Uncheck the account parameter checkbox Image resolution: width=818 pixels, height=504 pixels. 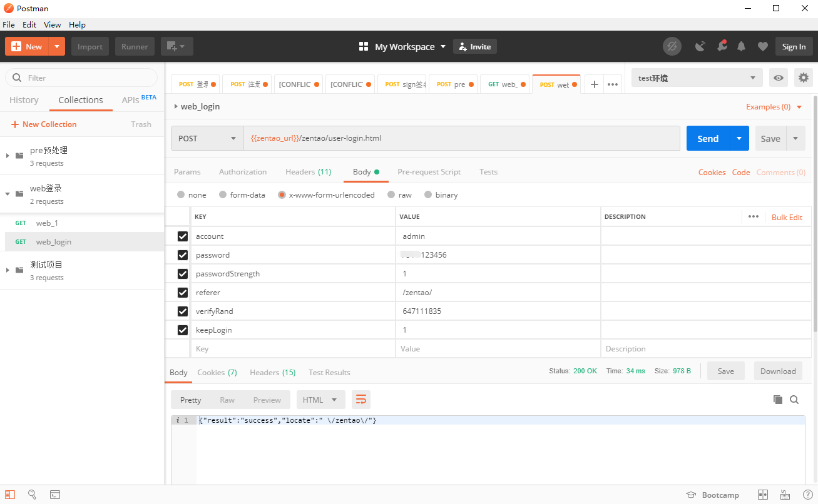pyautogui.click(x=183, y=236)
